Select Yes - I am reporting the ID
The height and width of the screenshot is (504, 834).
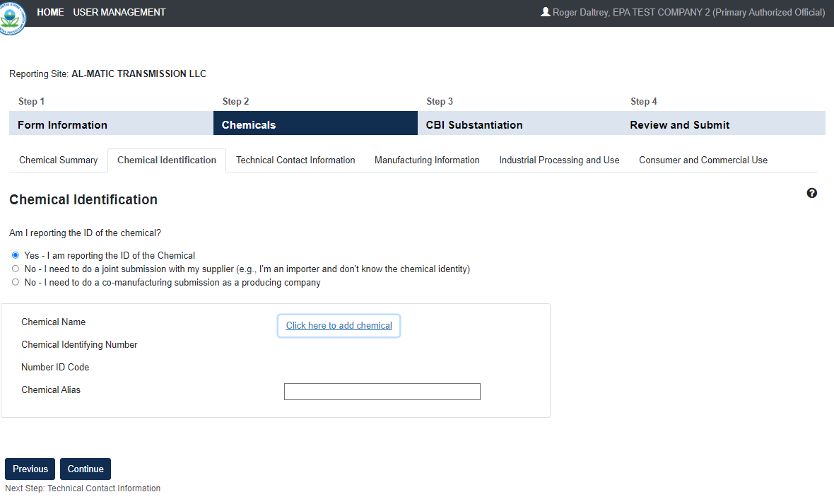coord(16,255)
